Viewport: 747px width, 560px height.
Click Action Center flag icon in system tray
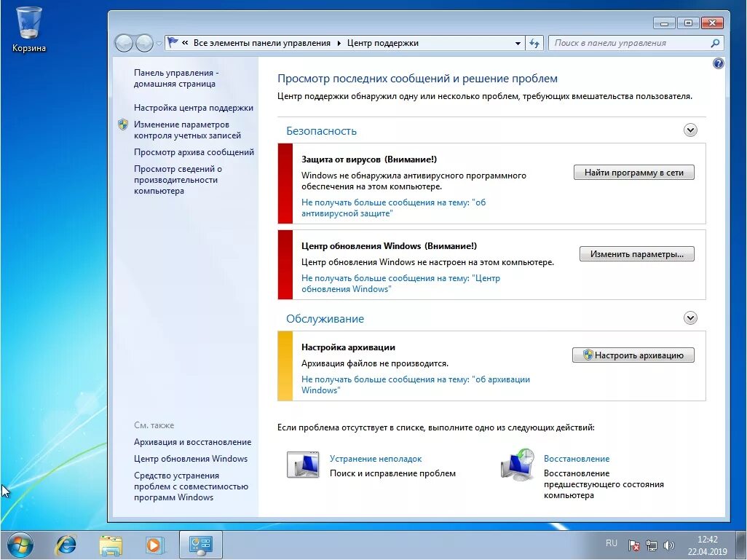pyautogui.click(x=633, y=545)
